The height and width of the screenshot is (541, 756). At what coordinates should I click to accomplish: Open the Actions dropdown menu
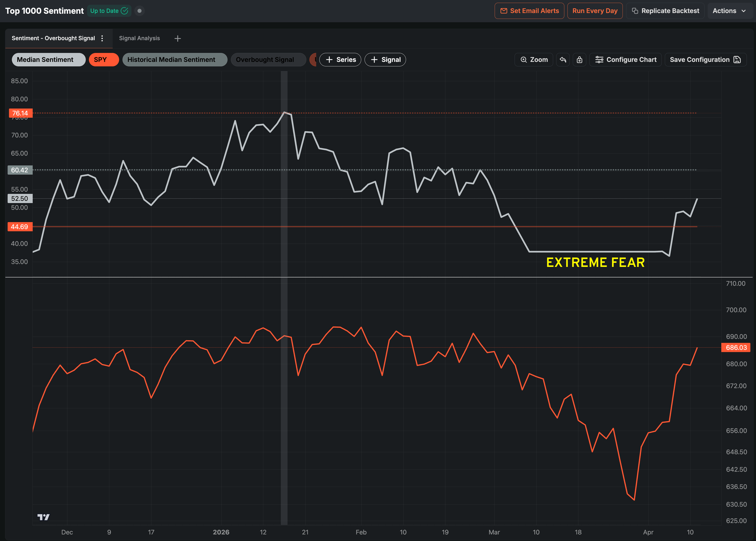tap(729, 11)
